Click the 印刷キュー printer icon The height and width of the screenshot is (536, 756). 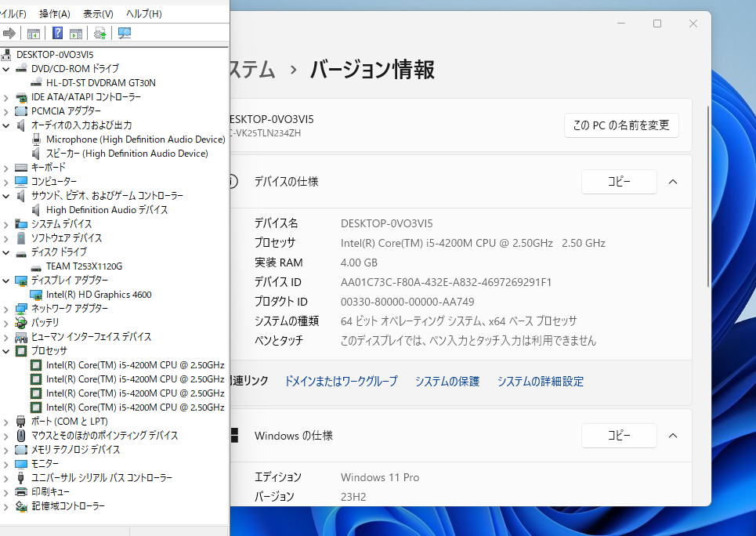(x=20, y=491)
